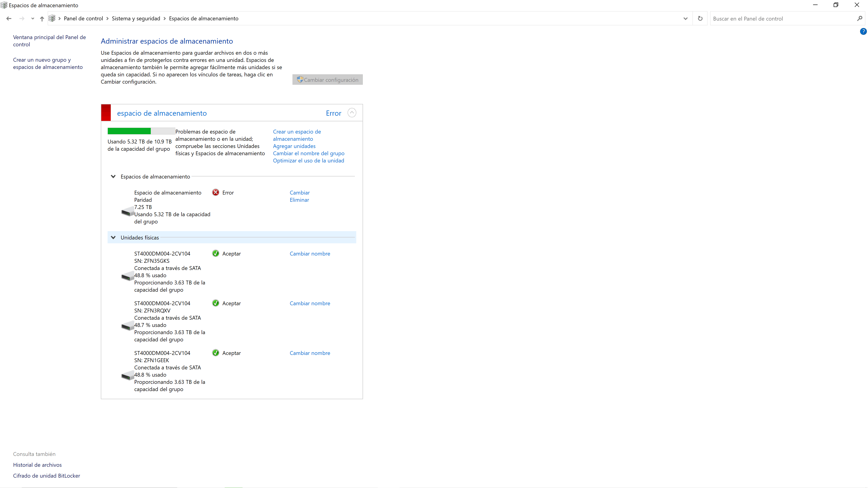Screen dimensions: 868x488
Task: Open the help question mark icon
Action: 863,31
